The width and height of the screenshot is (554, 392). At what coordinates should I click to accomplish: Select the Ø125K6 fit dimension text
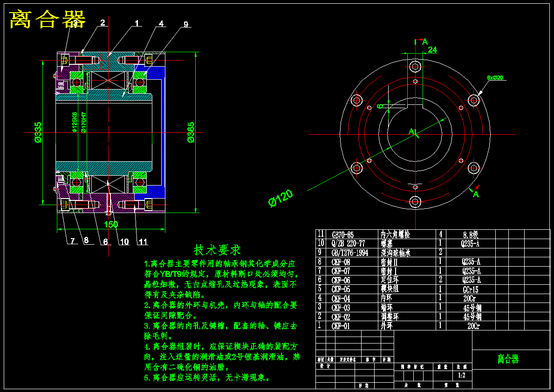(x=75, y=122)
